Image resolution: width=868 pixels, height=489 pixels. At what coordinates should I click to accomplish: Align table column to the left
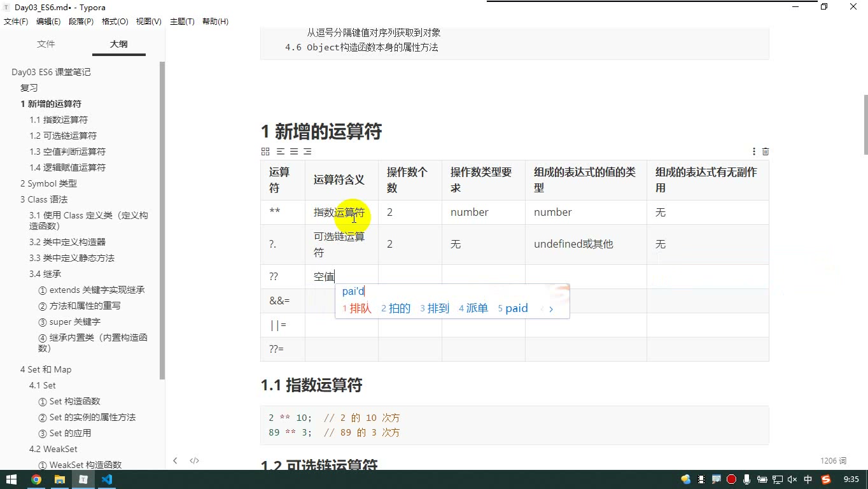pos(281,152)
